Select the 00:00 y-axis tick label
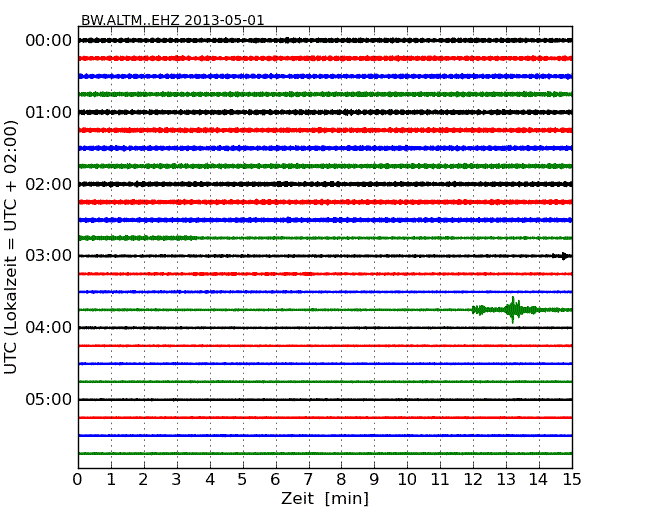 (49, 41)
